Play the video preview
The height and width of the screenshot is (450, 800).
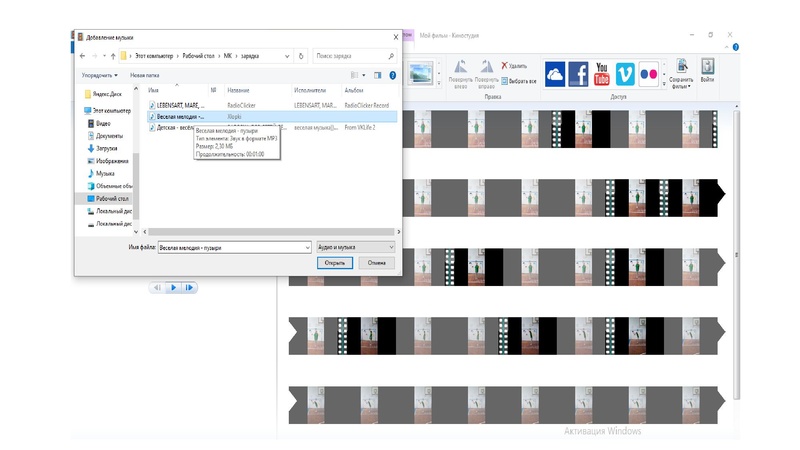pyautogui.click(x=173, y=288)
